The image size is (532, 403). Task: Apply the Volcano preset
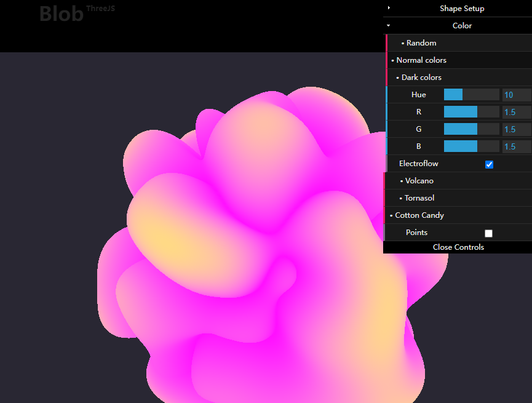pos(419,181)
